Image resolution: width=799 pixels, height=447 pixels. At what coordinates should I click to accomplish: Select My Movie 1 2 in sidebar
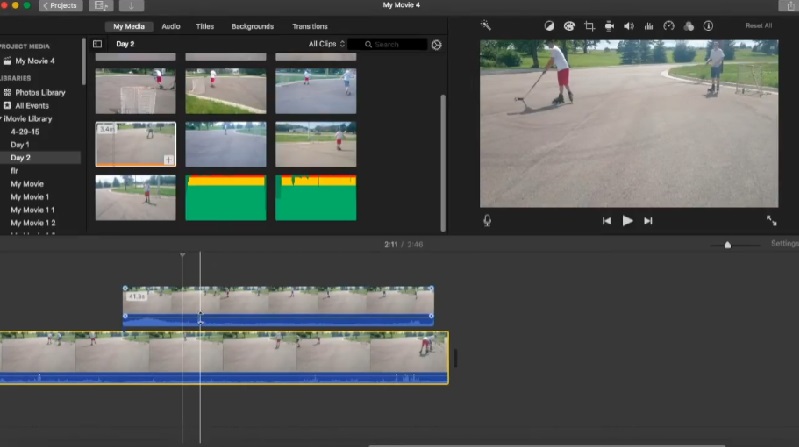[x=33, y=223]
